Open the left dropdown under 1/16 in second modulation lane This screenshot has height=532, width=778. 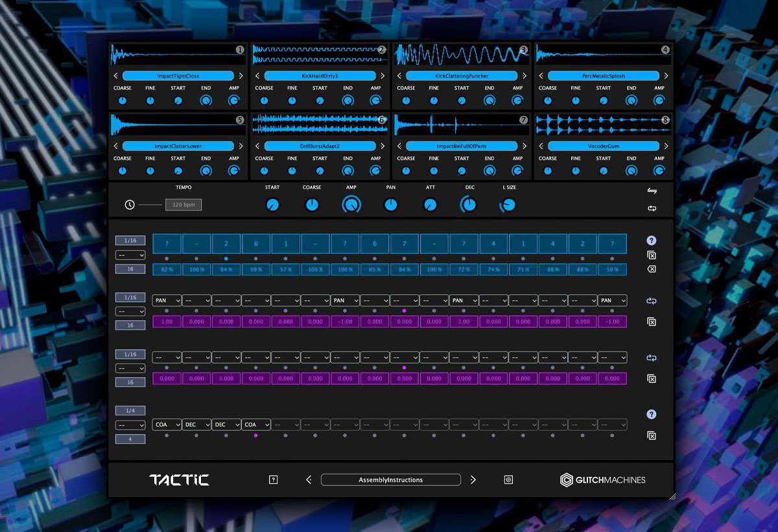point(130,368)
